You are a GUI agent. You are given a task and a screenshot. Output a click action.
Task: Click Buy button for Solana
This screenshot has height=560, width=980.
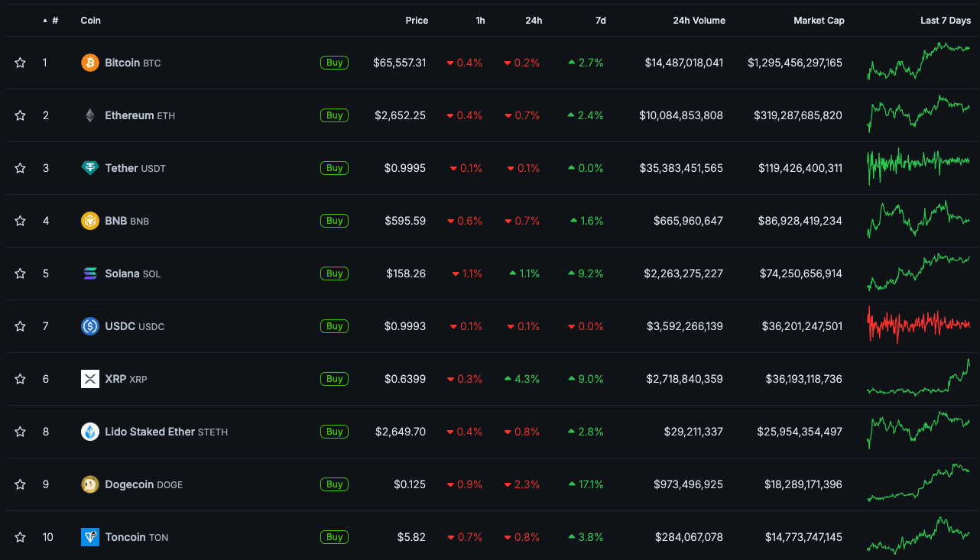(x=334, y=274)
